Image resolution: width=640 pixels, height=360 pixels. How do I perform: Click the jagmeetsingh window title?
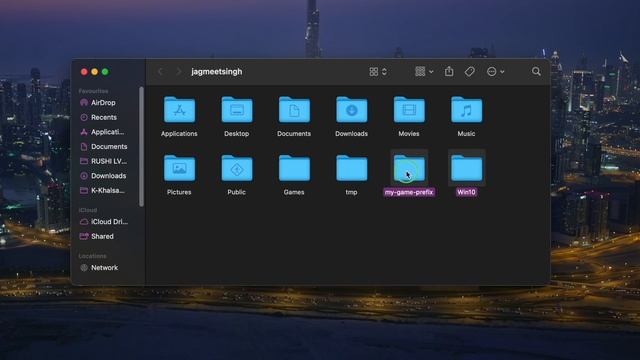217,72
